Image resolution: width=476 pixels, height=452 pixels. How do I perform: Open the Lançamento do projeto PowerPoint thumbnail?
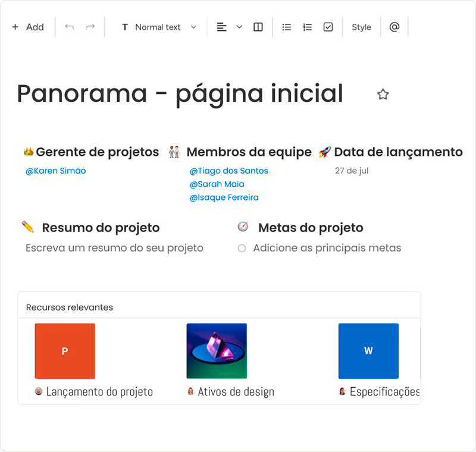(65, 351)
